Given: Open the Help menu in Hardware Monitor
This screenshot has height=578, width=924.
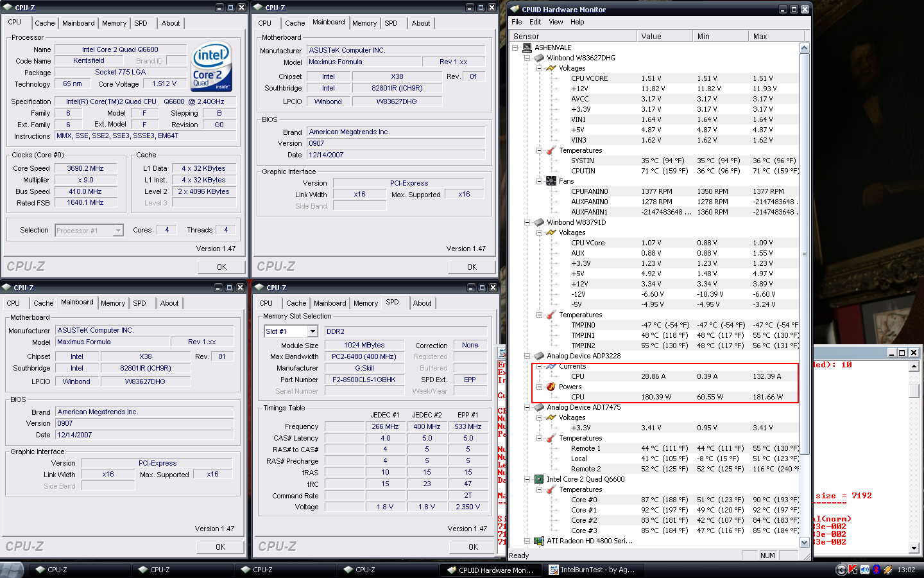Looking at the screenshot, I should coord(577,22).
